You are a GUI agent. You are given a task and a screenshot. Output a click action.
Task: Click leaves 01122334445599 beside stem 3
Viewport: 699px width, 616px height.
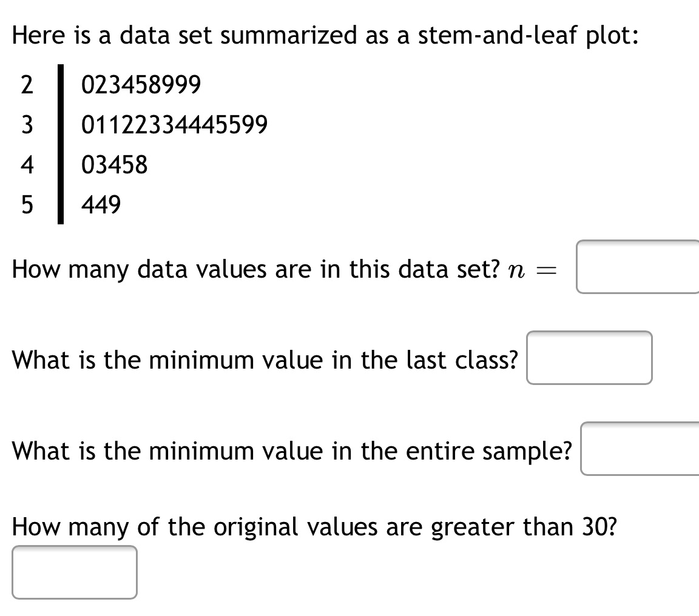(x=176, y=125)
